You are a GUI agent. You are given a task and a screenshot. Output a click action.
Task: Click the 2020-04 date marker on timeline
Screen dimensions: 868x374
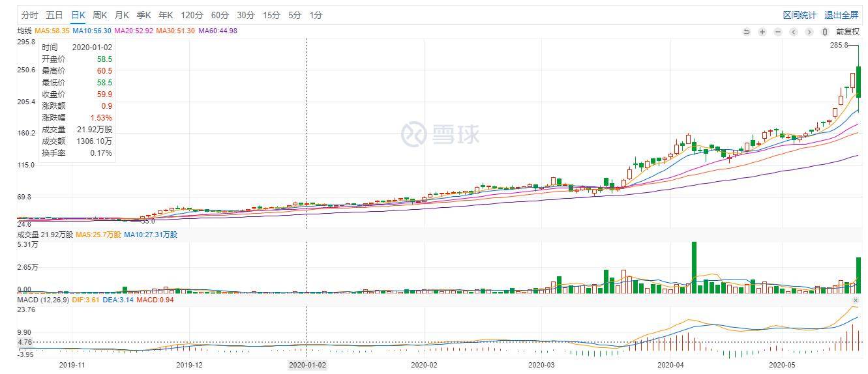pyautogui.click(x=670, y=365)
